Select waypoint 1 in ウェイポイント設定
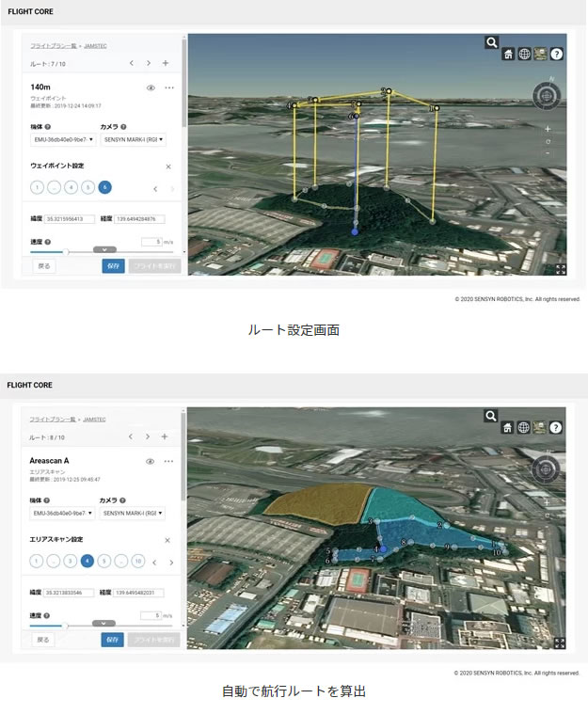 pyautogui.click(x=37, y=187)
